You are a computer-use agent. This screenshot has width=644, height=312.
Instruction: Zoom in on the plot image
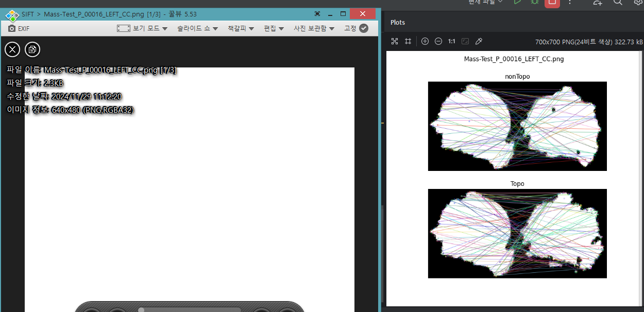425,41
